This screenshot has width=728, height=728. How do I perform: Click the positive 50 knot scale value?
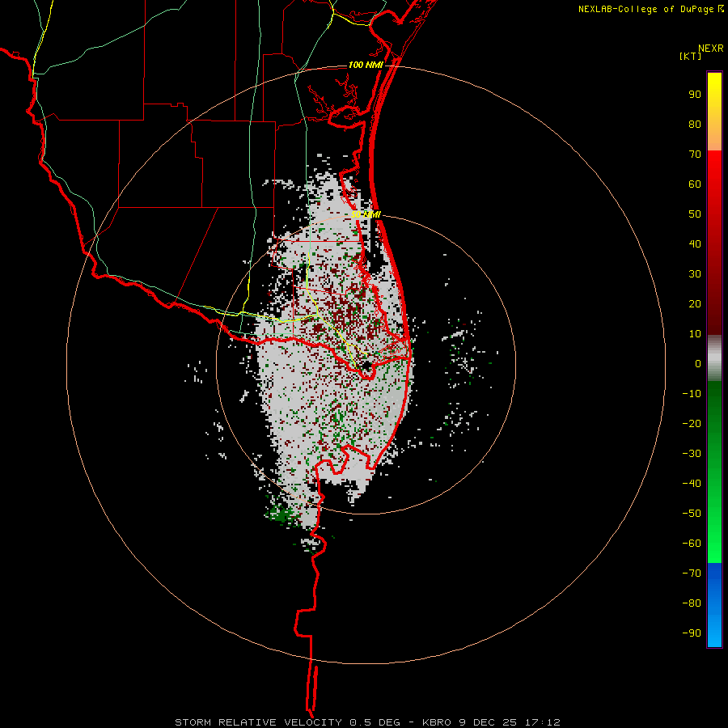click(695, 214)
